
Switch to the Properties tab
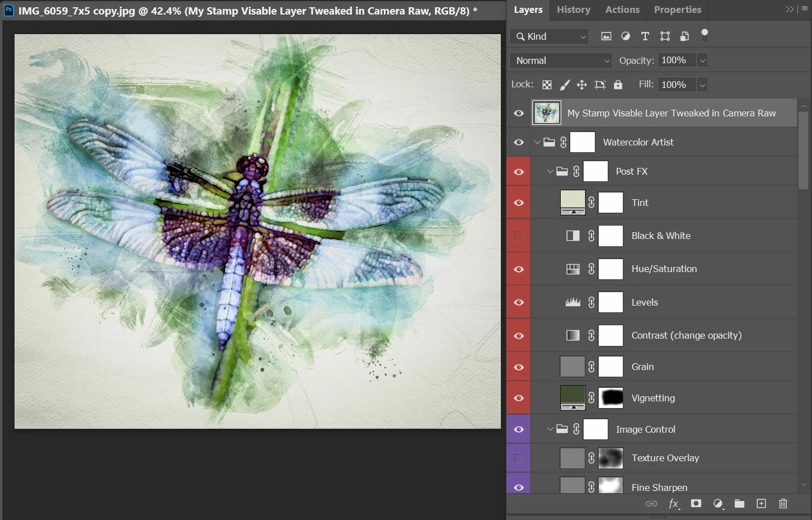(x=678, y=10)
